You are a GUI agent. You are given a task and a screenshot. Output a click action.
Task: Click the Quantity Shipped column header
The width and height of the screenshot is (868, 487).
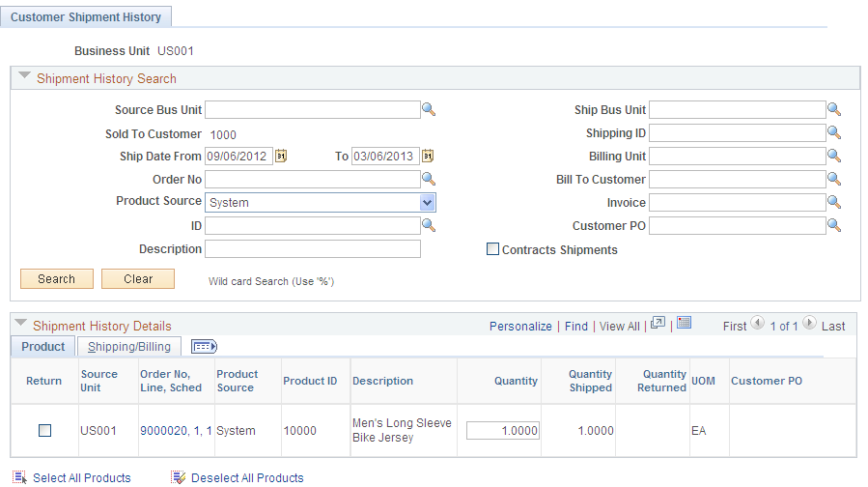590,381
